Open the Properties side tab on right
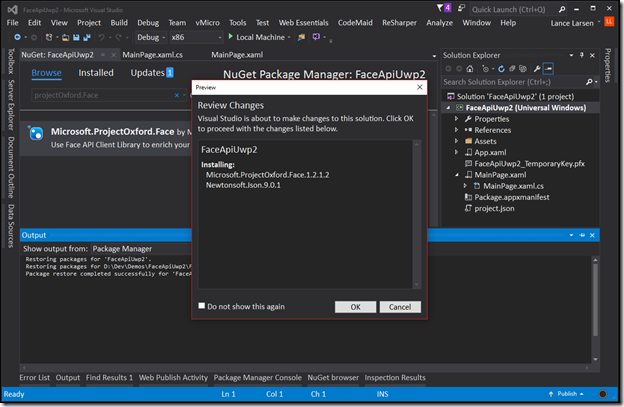This screenshot has height=407, width=624. coord(608,65)
